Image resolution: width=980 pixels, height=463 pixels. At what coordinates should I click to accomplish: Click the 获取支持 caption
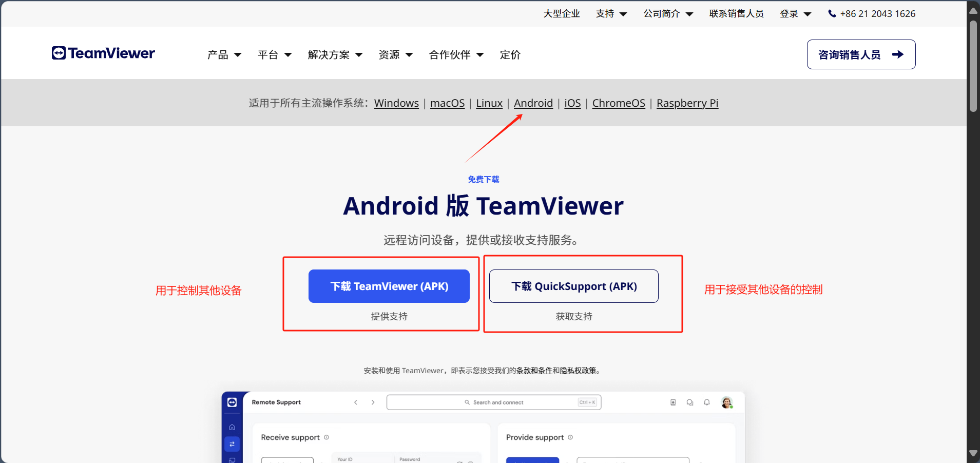[574, 317]
